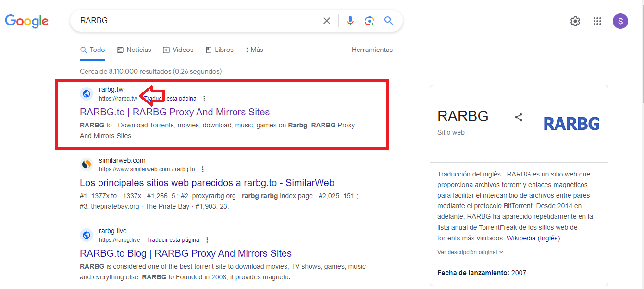644x289 pixels.
Task: Click the Google logo
Action: 27,21
